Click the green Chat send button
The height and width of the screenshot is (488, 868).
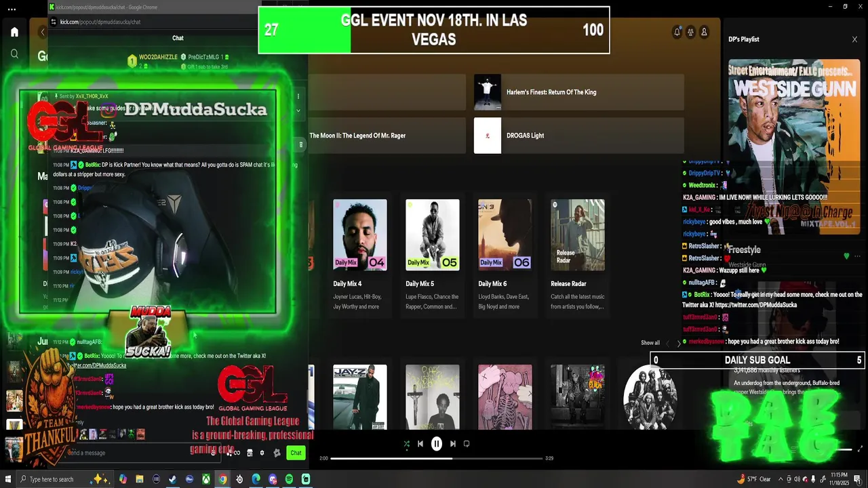296,453
